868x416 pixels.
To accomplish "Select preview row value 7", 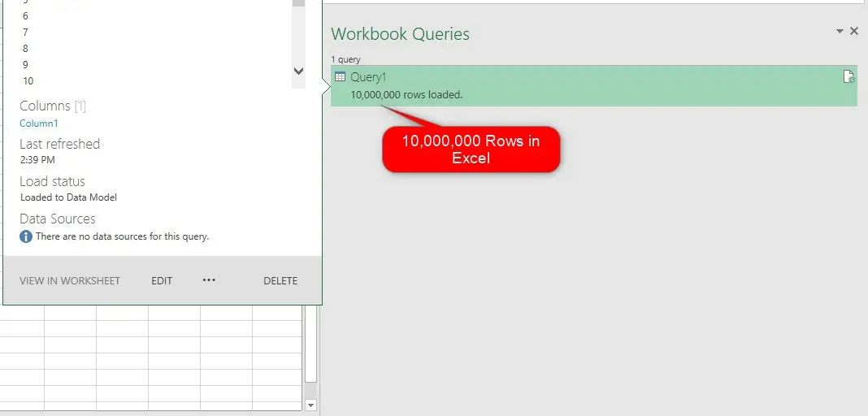I will point(26,32).
